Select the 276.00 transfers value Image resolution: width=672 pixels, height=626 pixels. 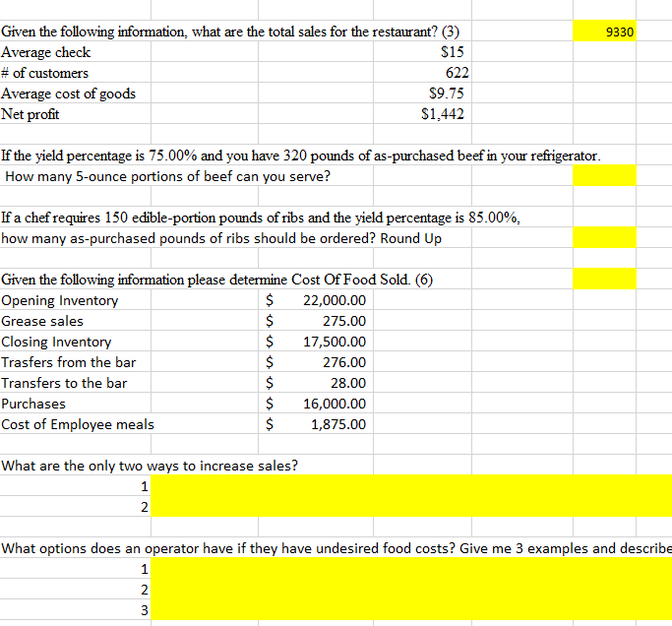[x=344, y=362]
